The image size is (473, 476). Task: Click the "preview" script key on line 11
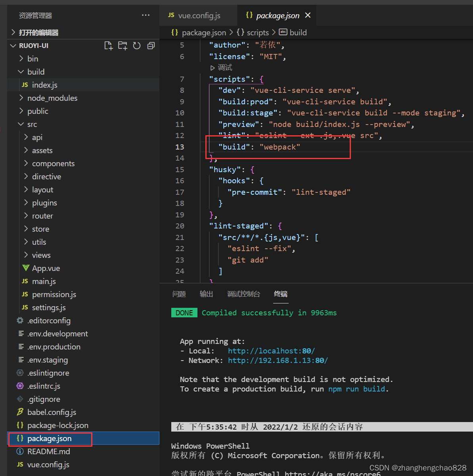click(x=241, y=124)
